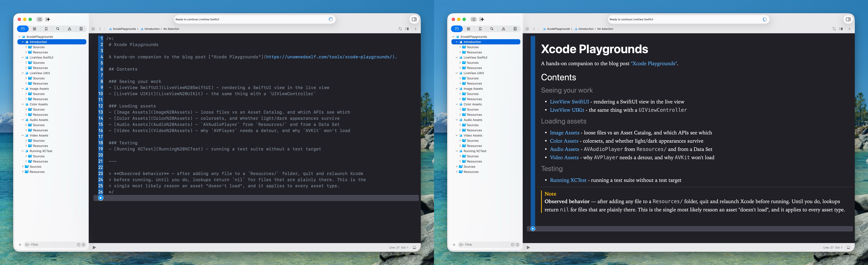868x265 pixels.
Task: Toggle minimap editor options in right window
Action: coord(841,29)
